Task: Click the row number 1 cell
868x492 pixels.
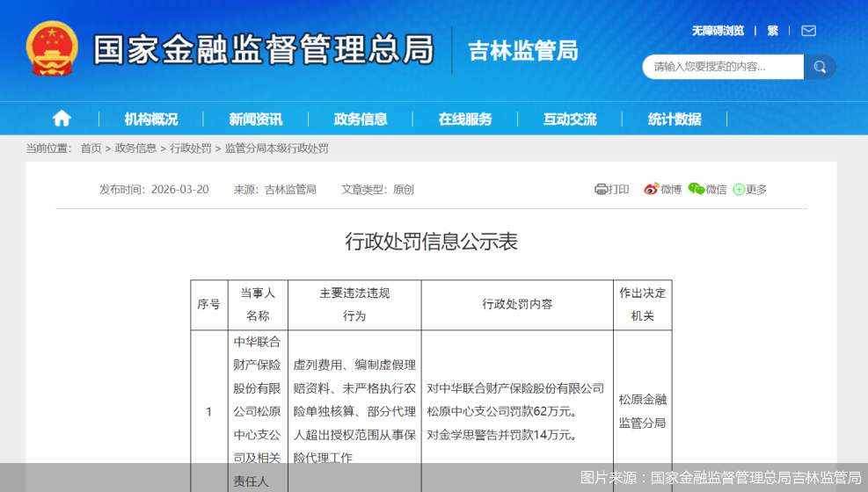Action: 208,411
